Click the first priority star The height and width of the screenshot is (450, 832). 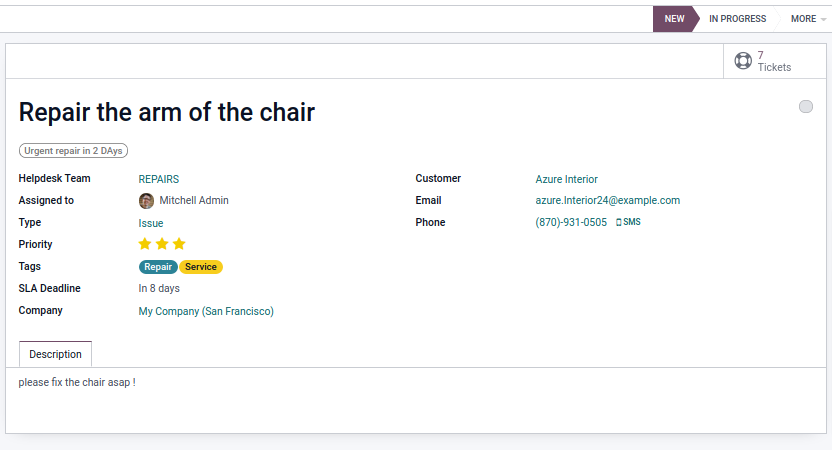click(x=145, y=244)
